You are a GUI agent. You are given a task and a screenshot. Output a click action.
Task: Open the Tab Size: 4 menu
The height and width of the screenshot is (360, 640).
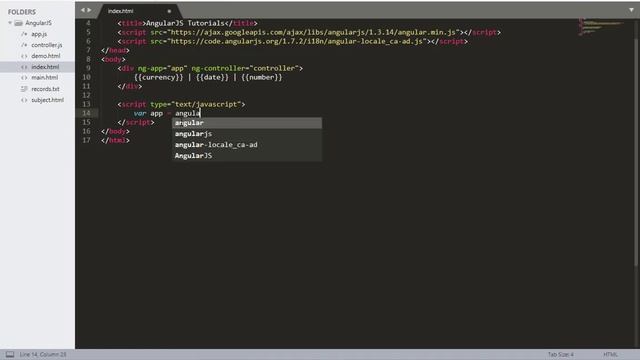560,354
